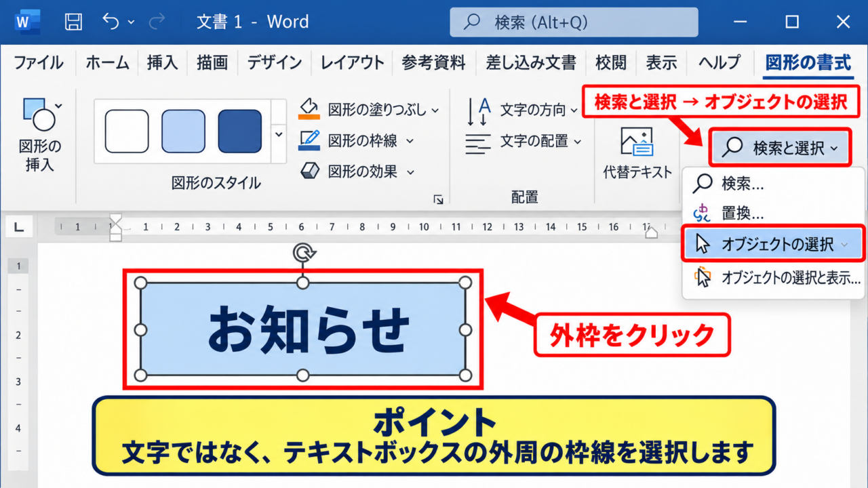This screenshot has height=488, width=868.
Task: Click the 図形の効果 icon
Action: click(x=309, y=171)
